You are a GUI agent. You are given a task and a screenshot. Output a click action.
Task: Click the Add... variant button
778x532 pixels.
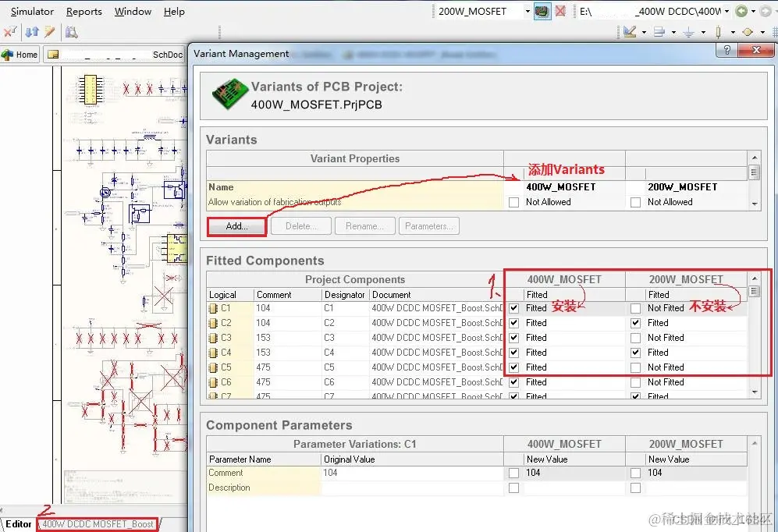[x=237, y=226]
